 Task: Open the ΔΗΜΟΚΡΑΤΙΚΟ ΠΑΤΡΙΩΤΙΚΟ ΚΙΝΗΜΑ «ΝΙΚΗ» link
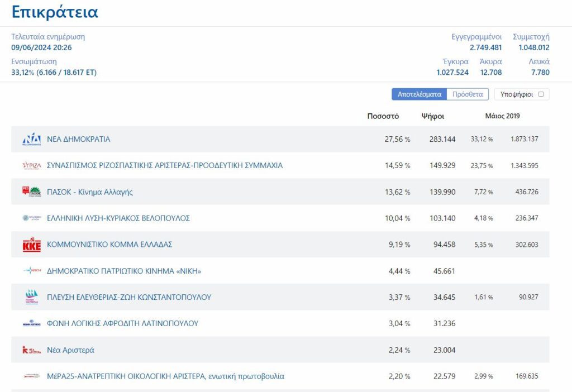coord(124,271)
